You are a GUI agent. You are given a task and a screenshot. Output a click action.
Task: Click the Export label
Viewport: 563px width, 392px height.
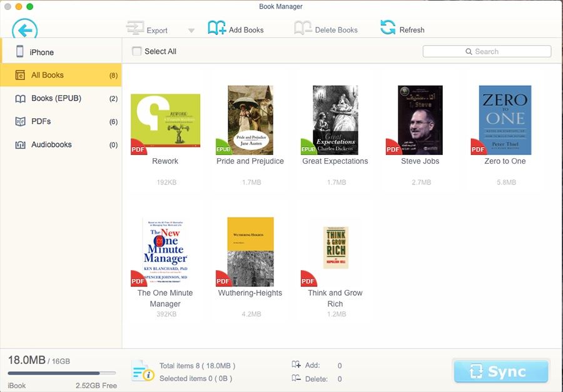(x=157, y=31)
